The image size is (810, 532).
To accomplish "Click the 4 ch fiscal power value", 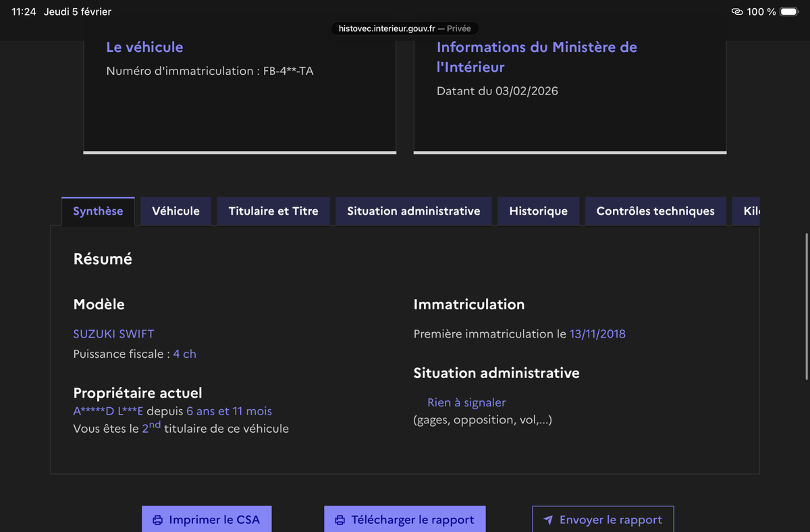I will pos(184,354).
